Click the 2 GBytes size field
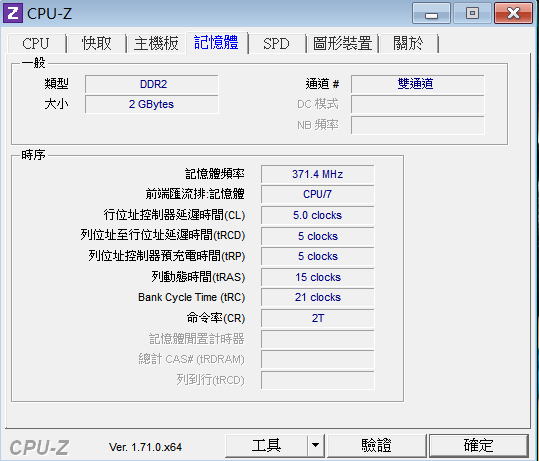539x461 pixels. (152, 104)
